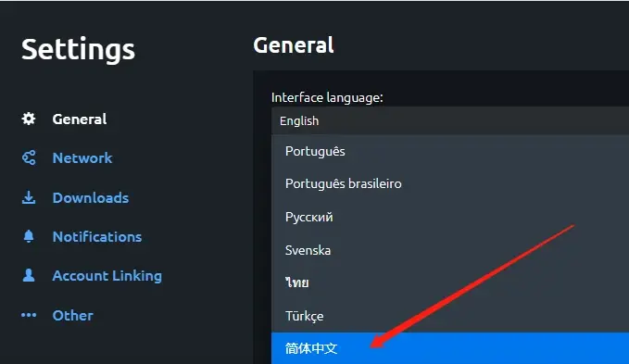Click the General gear icon
The height and width of the screenshot is (364, 629).
click(29, 119)
